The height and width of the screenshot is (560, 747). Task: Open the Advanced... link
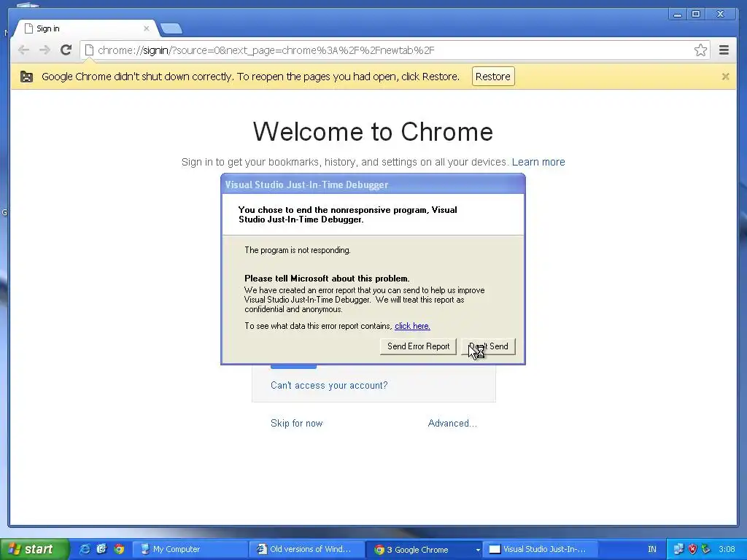[452, 424]
